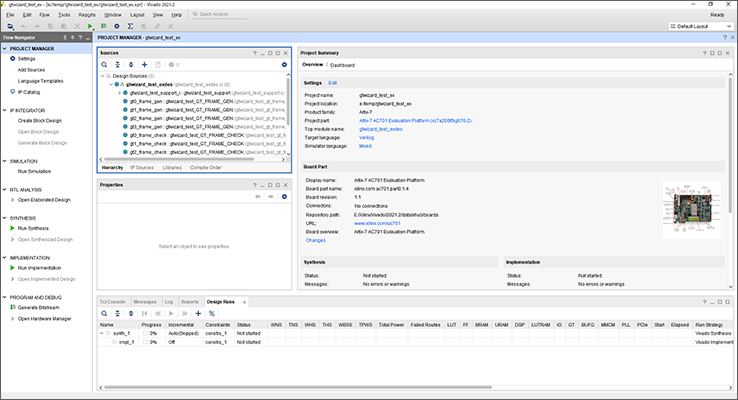The height and width of the screenshot is (400, 738).
Task: Click the Changes link under Board Part
Action: tap(315, 240)
